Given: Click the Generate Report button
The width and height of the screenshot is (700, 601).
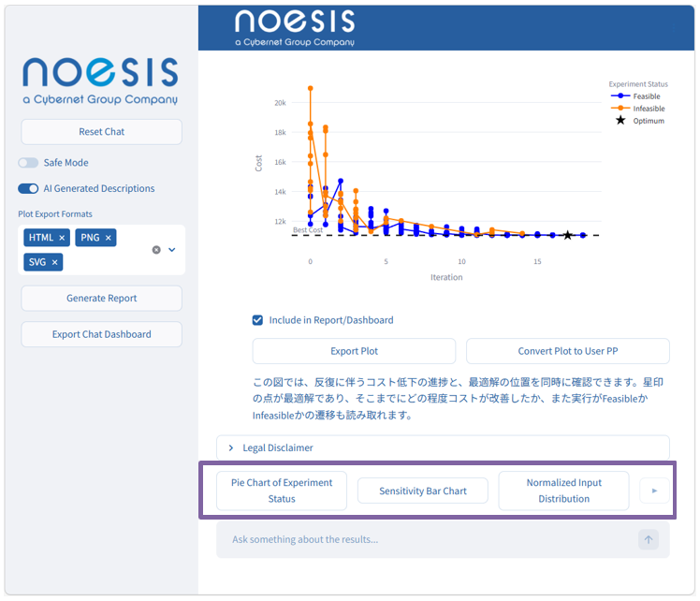Looking at the screenshot, I should point(101,299).
